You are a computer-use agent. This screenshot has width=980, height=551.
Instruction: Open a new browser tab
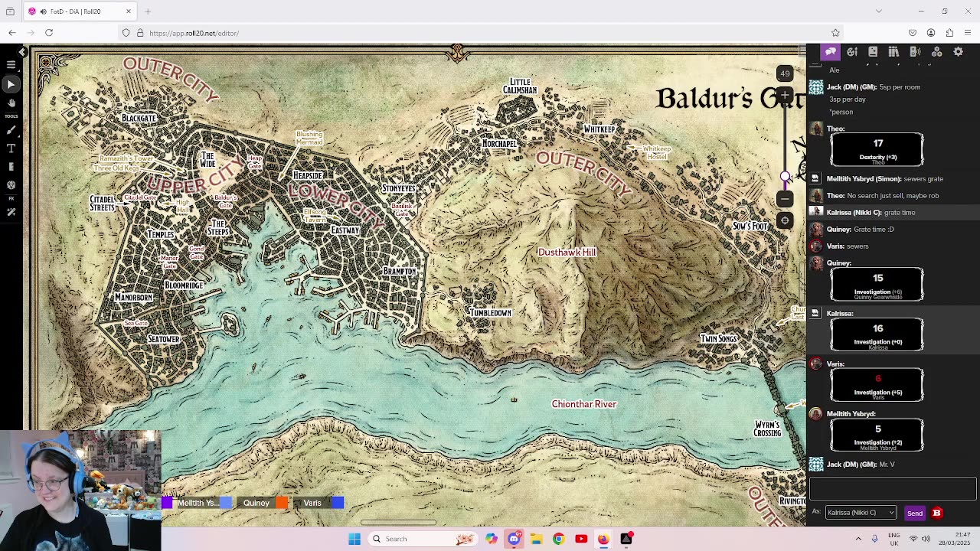(x=148, y=11)
